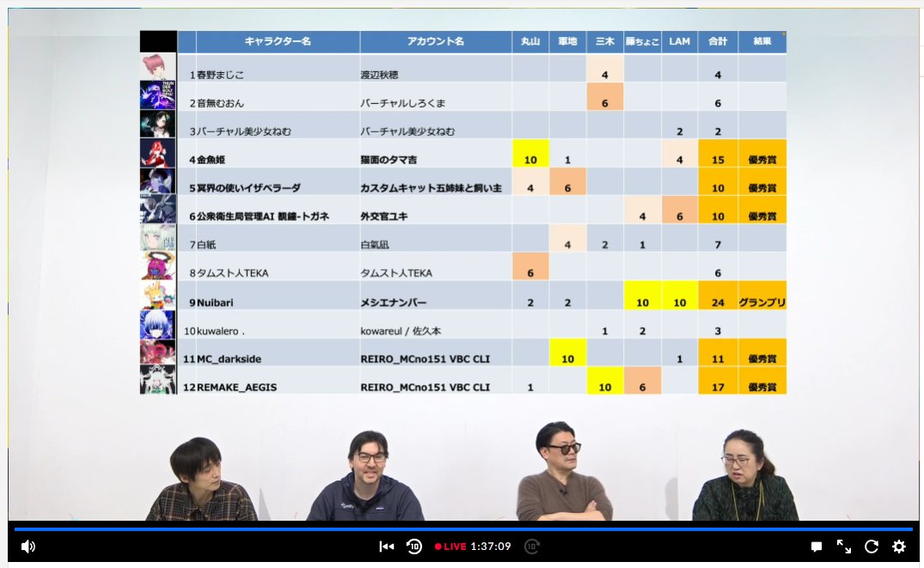Click the yellow 10 score in MC_darkside row
924x568 pixels.
567,352
